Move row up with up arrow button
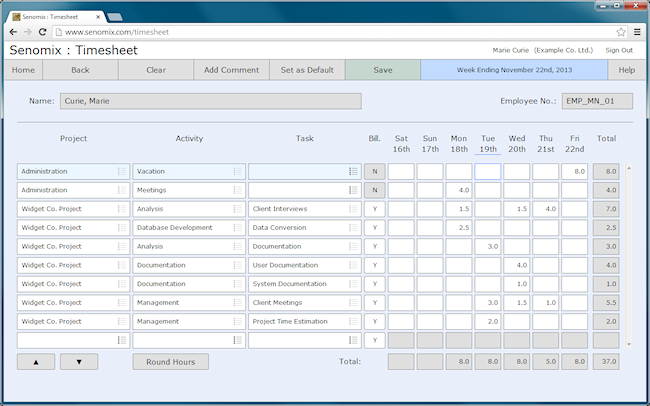 36,362
